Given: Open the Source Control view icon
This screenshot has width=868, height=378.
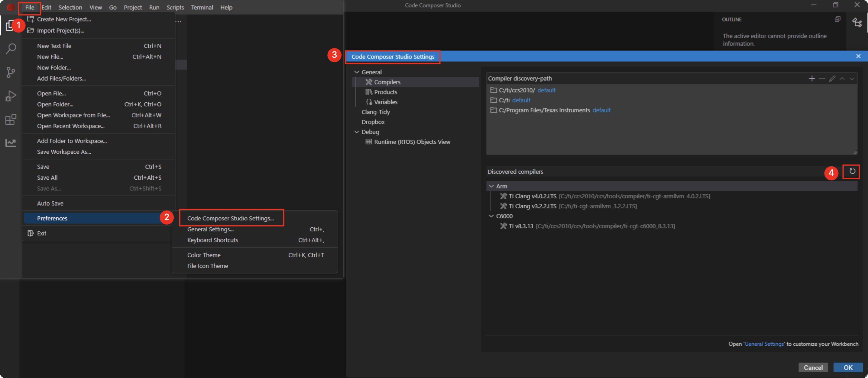Looking at the screenshot, I should (x=11, y=72).
